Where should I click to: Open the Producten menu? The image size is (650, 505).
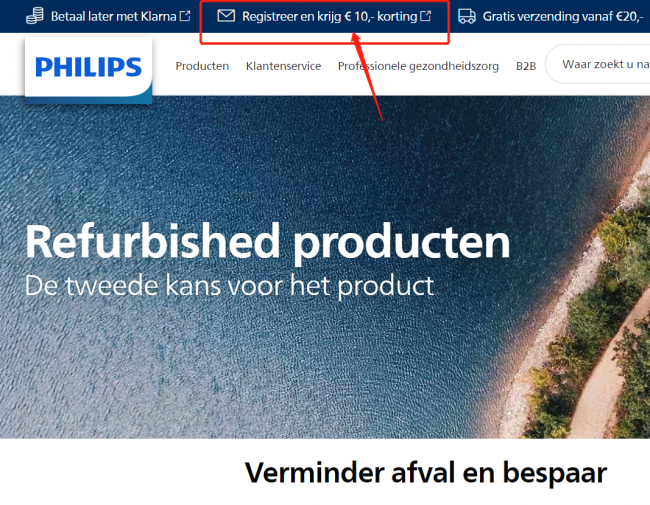coord(202,66)
